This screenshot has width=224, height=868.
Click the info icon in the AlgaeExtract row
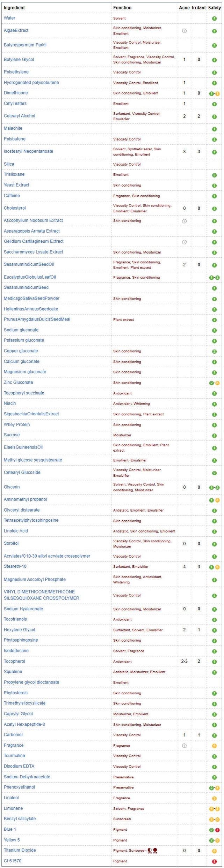[185, 31]
